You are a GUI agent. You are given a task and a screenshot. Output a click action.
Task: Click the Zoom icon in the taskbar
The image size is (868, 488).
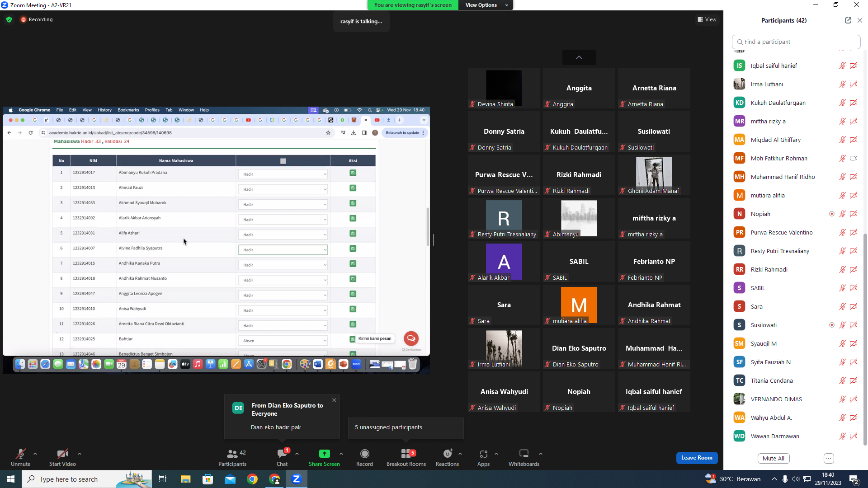click(x=297, y=479)
